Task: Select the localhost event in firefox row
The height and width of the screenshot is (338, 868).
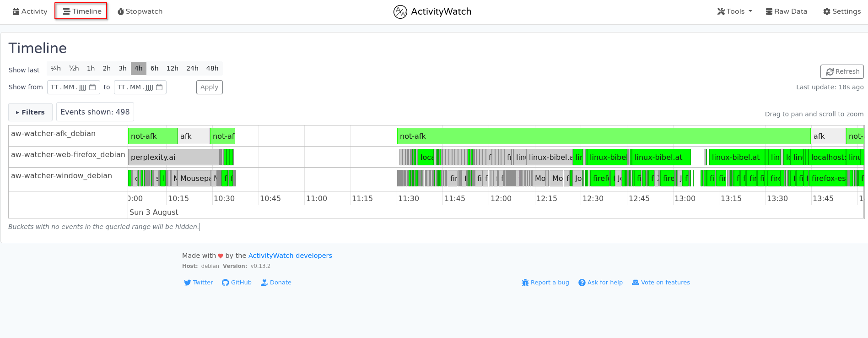Action: click(827, 157)
